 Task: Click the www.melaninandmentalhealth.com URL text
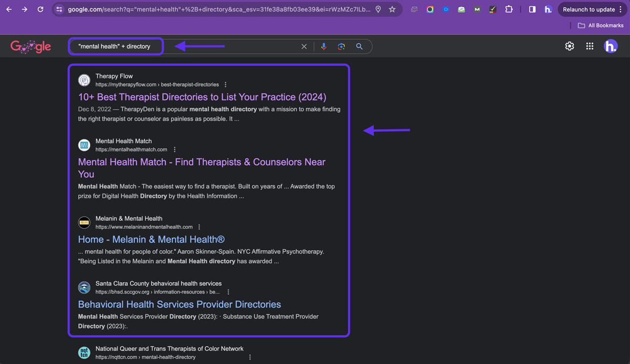pos(144,227)
